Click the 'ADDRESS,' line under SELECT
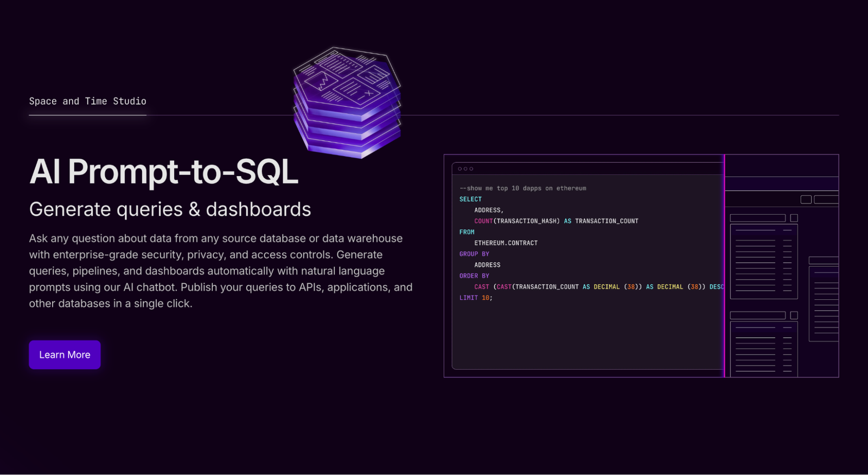868x475 pixels. click(x=489, y=210)
